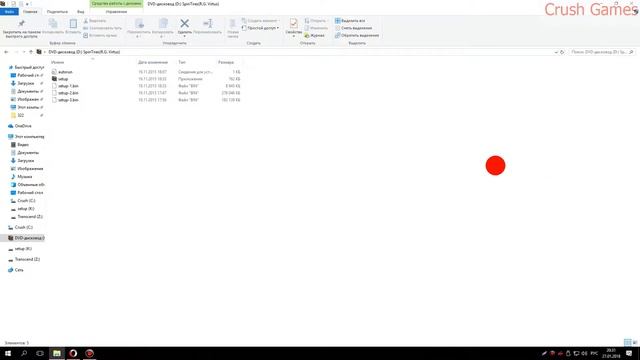The height and width of the screenshot is (360, 640).
Task: Click Paste shortcut (Вставить ярлык) command
Action: pyautogui.click(x=100, y=36)
